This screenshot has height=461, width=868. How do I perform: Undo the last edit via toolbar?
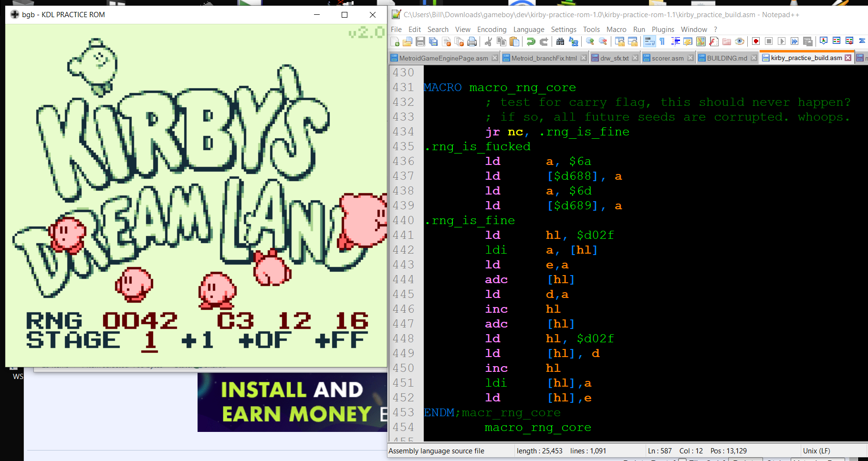(x=531, y=42)
